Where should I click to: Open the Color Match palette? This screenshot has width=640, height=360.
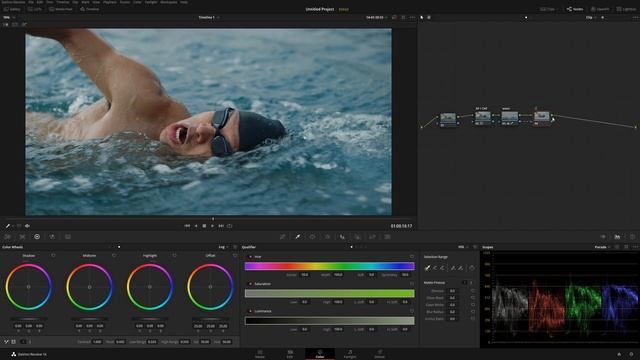click(22, 237)
